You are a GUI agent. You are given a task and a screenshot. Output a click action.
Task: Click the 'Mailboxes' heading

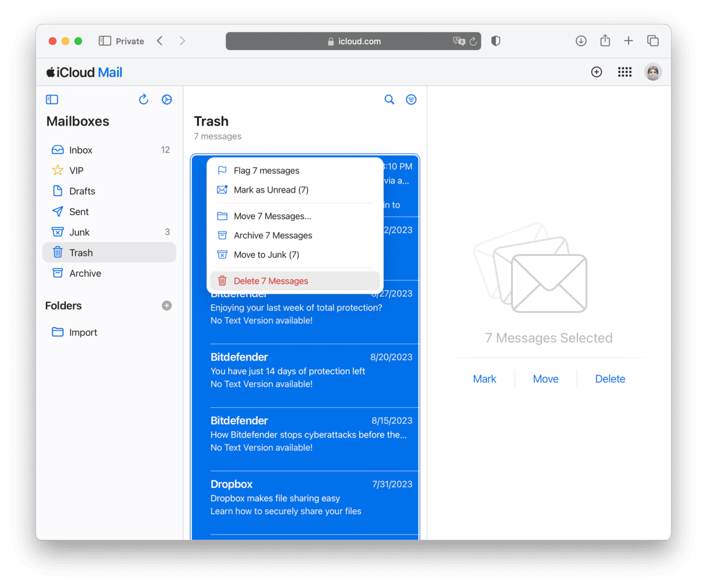tap(78, 122)
